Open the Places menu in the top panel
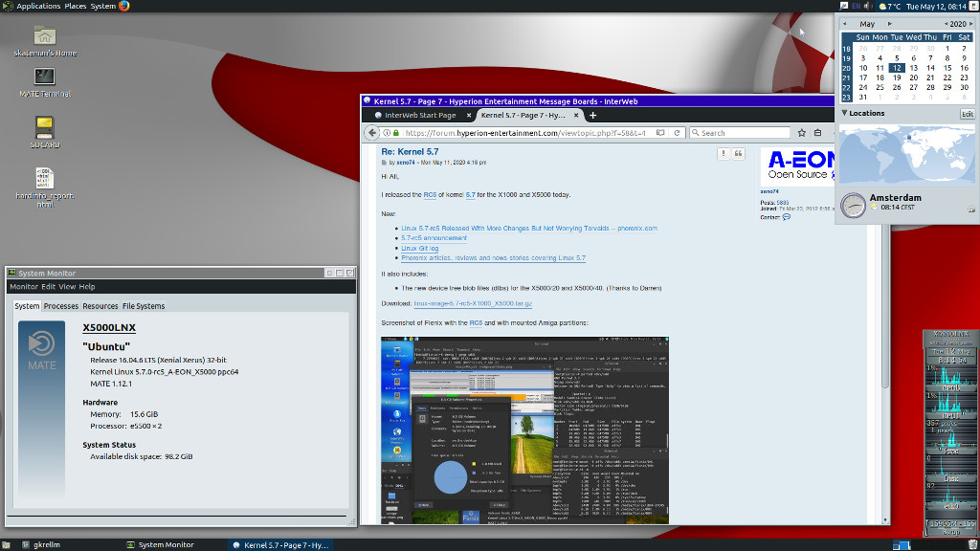 point(76,7)
